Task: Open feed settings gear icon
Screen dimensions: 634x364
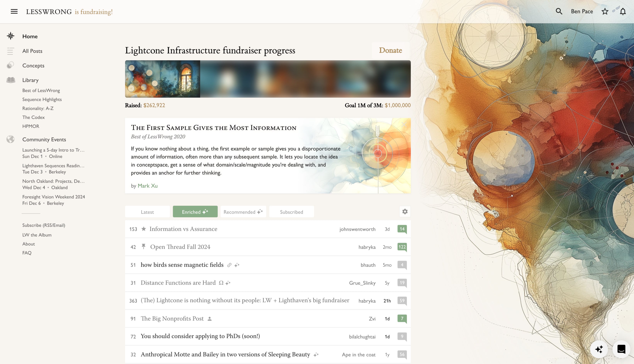Action: click(405, 212)
